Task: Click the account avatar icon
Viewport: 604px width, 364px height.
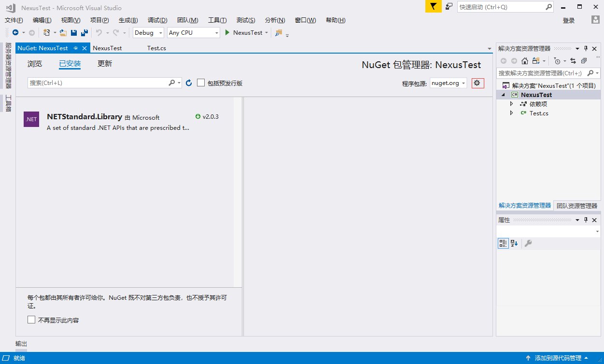Action: pos(595,20)
